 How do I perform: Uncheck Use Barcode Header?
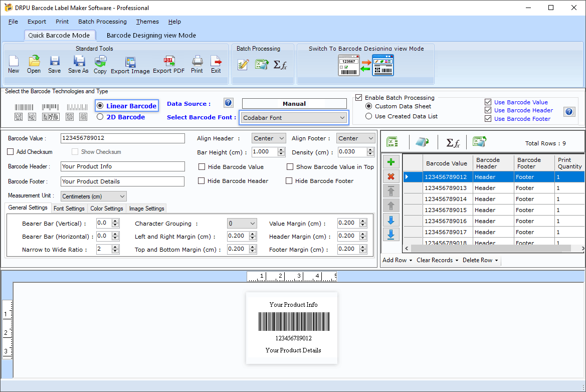coord(488,110)
